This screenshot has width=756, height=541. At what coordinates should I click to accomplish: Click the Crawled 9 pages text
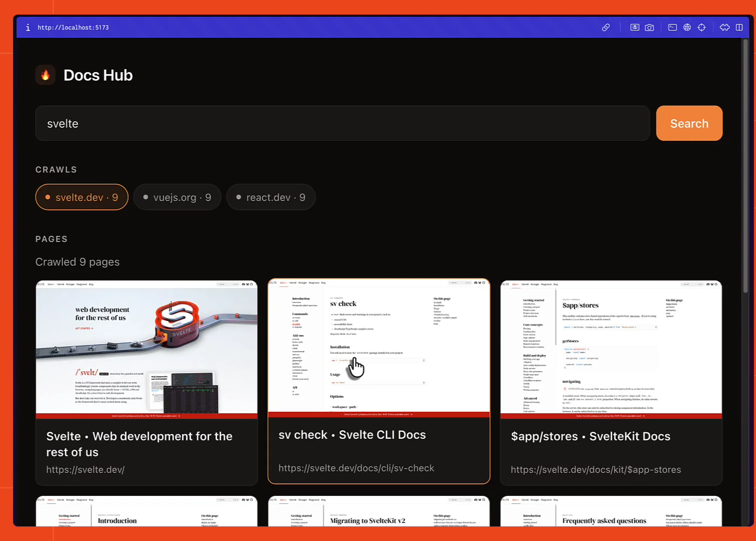[x=78, y=262]
